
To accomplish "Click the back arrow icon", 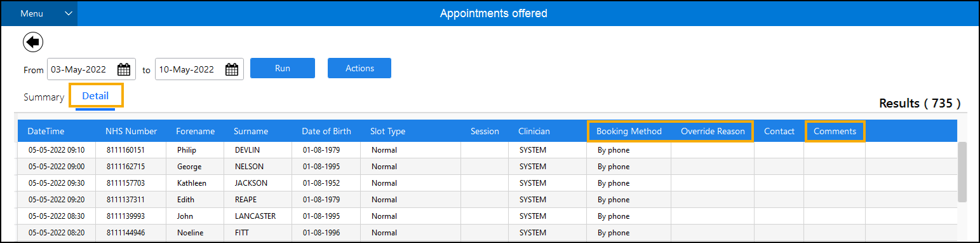I will point(33,43).
